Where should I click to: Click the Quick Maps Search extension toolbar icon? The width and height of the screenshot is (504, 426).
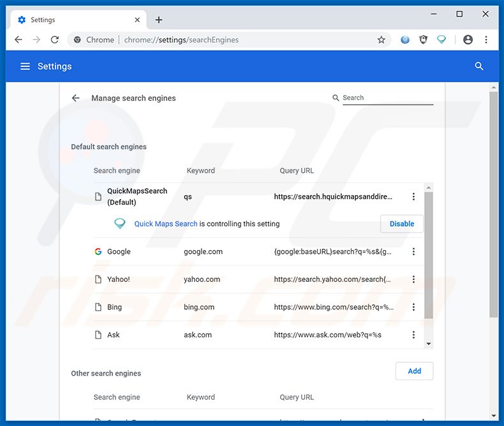[441, 40]
